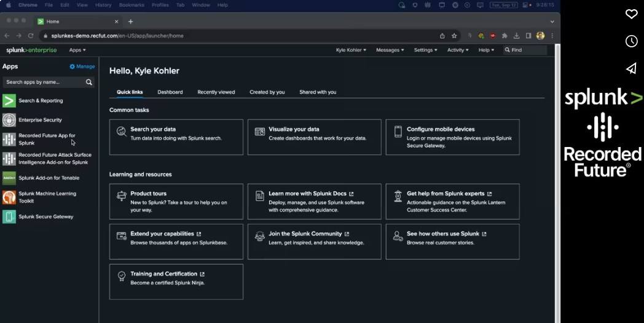The width and height of the screenshot is (644, 323).
Task: Click the "Hello, Kyle Kohler" heading
Action: [144, 71]
